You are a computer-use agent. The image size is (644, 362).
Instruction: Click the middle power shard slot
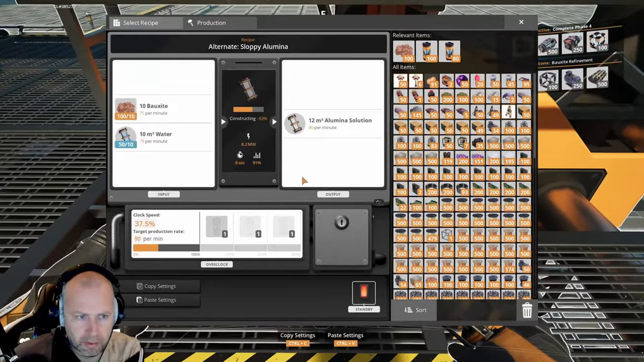(x=250, y=226)
